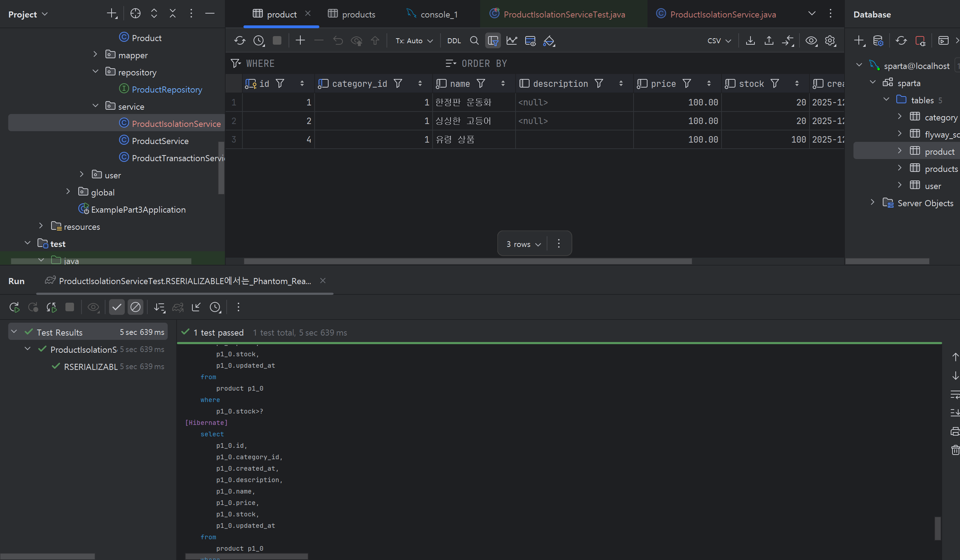Image resolution: width=960 pixels, height=560 pixels.
Task: Toggle auto-test rerun in the Run toolbar
Action: point(51,307)
